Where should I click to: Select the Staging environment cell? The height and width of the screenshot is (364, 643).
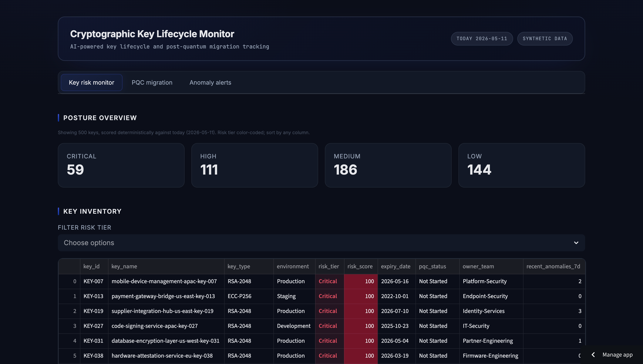(294, 296)
